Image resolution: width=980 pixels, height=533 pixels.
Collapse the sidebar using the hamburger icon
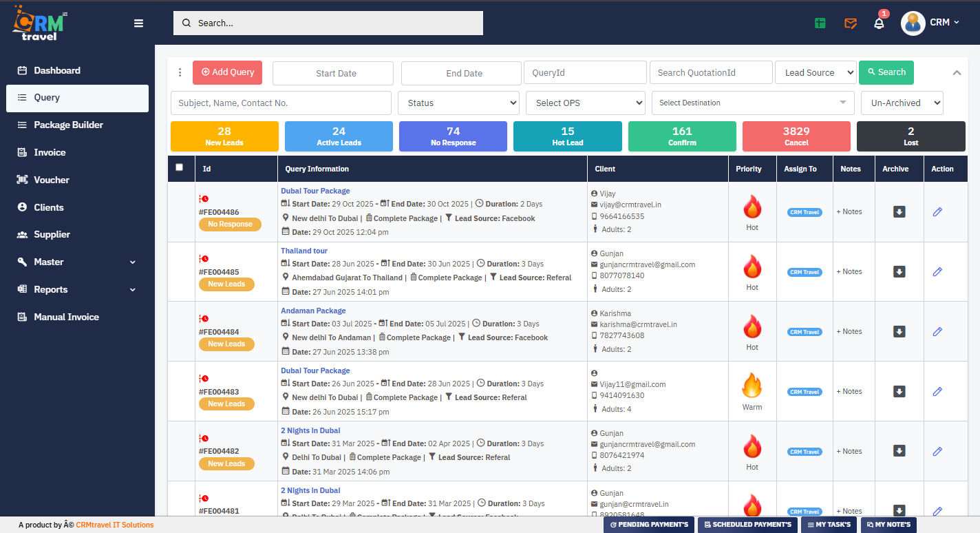[138, 23]
